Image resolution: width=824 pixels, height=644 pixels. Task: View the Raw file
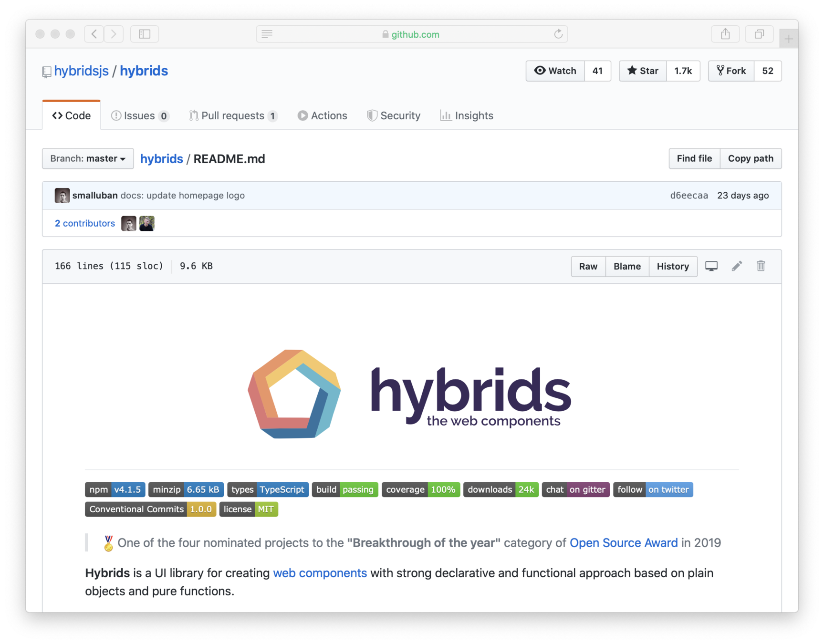coord(588,266)
